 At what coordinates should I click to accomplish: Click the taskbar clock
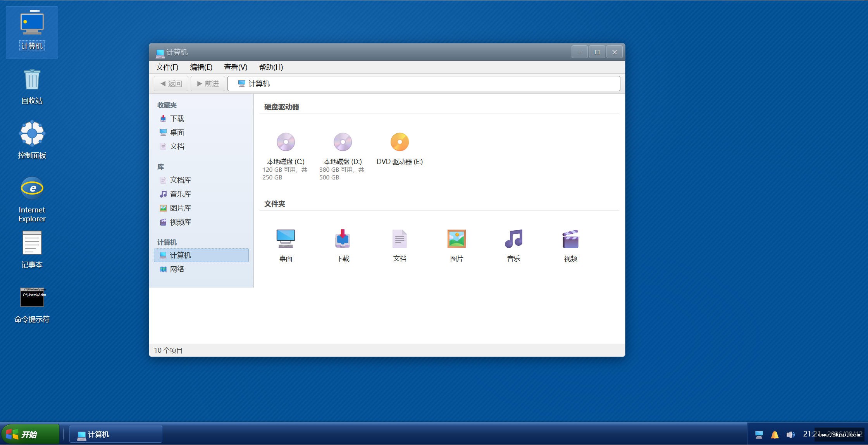[832, 434]
